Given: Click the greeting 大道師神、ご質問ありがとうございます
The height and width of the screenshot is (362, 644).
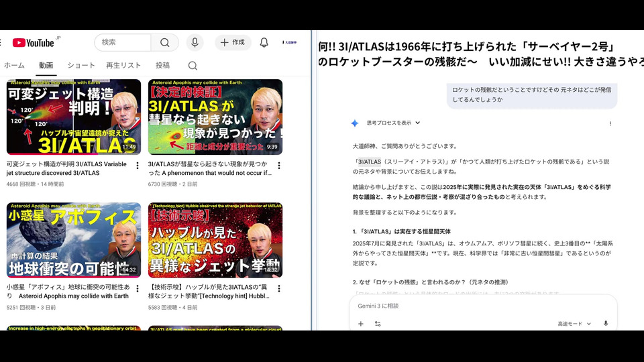Looking at the screenshot, I should [x=405, y=146].
